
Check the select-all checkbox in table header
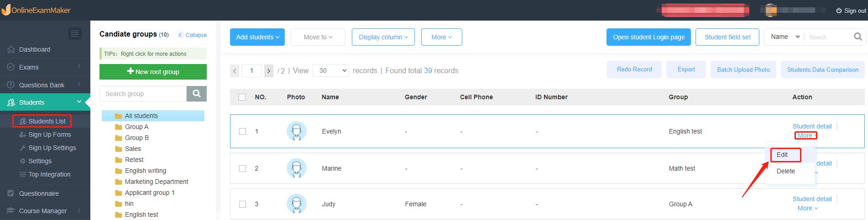point(242,97)
